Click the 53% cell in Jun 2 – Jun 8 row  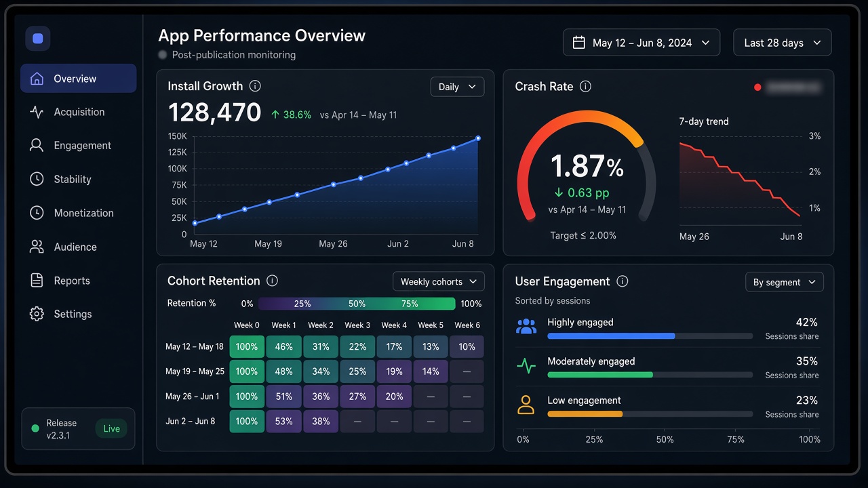tap(284, 421)
